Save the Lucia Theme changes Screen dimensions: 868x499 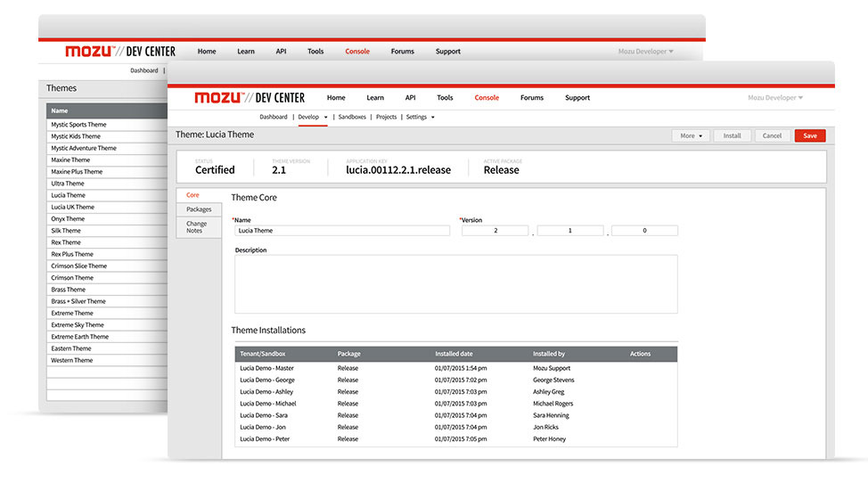point(810,135)
